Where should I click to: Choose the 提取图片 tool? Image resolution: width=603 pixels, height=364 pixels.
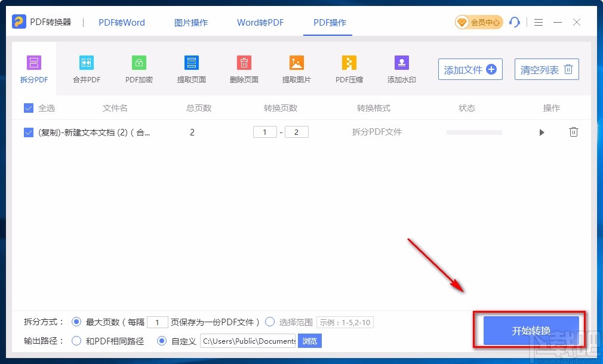(x=296, y=68)
